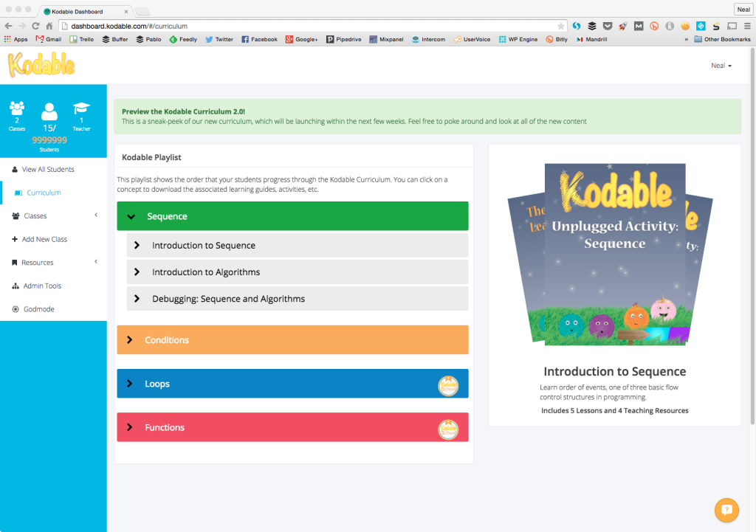Open the Mixpanel bookmark
The width and height of the screenshot is (756, 532).
tap(386, 40)
